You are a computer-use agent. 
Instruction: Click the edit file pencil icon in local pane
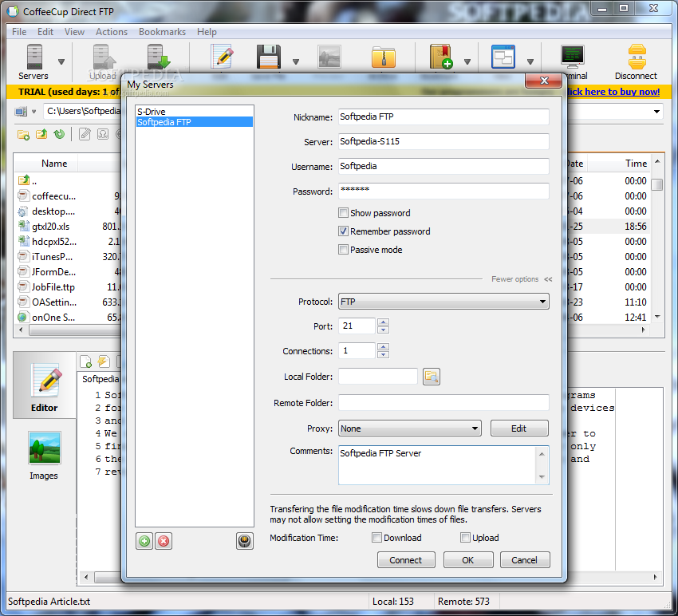click(85, 135)
